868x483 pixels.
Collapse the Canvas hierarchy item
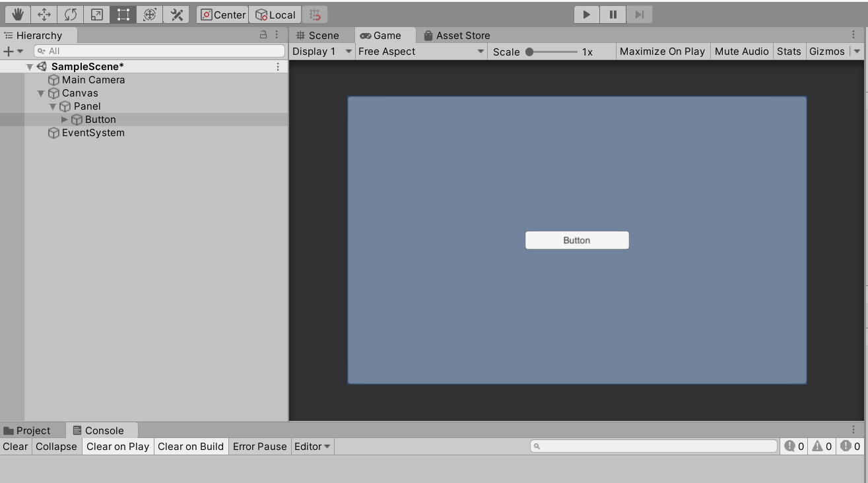(x=41, y=93)
